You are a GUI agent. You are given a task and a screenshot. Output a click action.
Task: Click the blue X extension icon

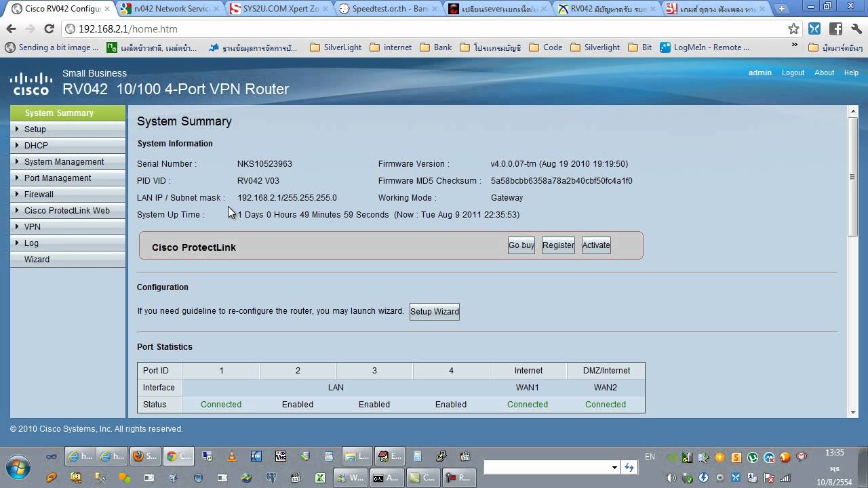[814, 29]
